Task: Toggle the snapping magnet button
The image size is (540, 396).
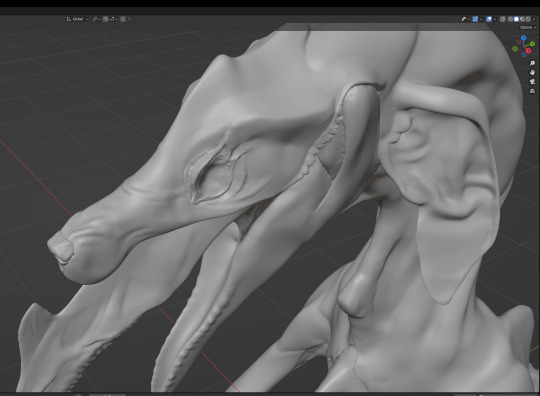Action: click(105, 19)
